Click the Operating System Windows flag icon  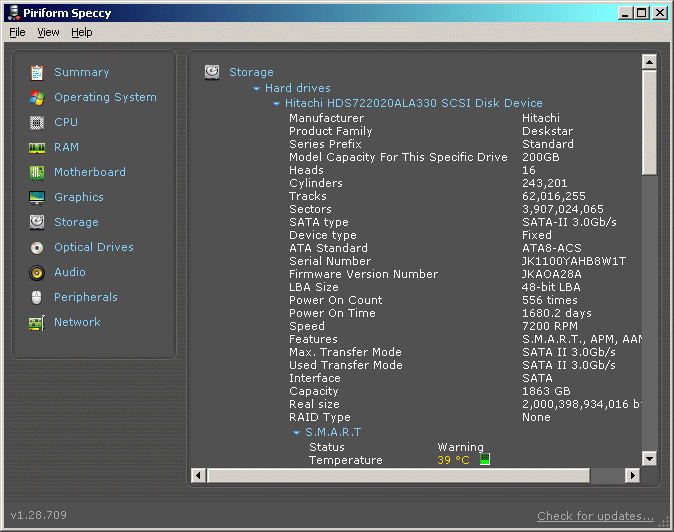click(37, 98)
